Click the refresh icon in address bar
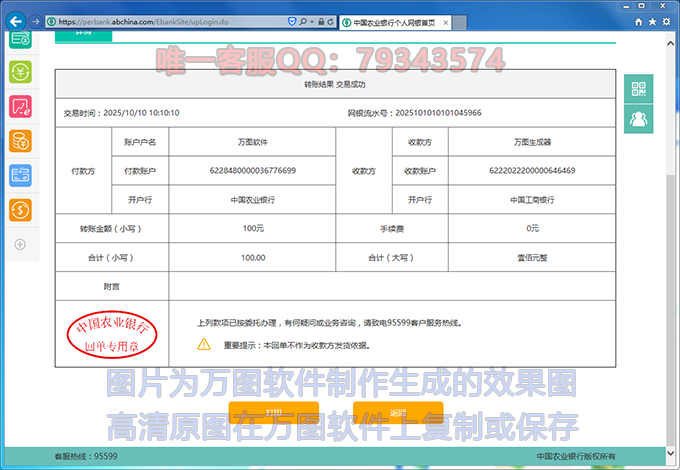 (330, 21)
